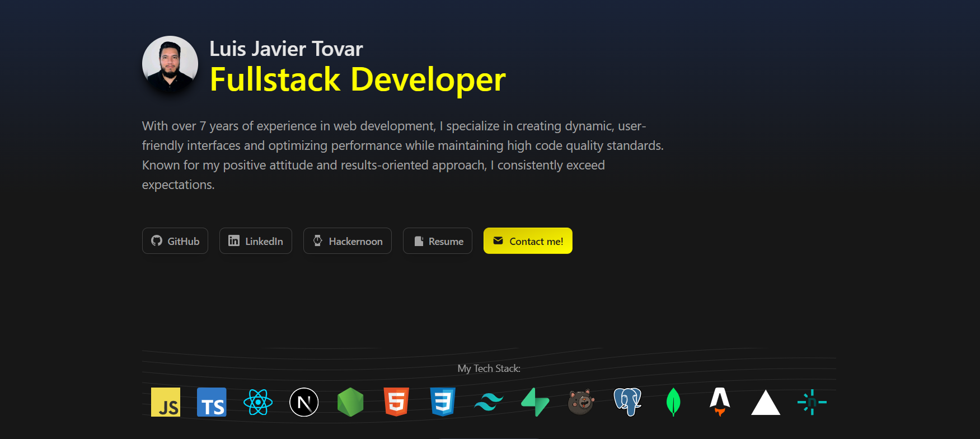Select the React atom icon
The width and height of the screenshot is (980, 439).
(x=258, y=402)
